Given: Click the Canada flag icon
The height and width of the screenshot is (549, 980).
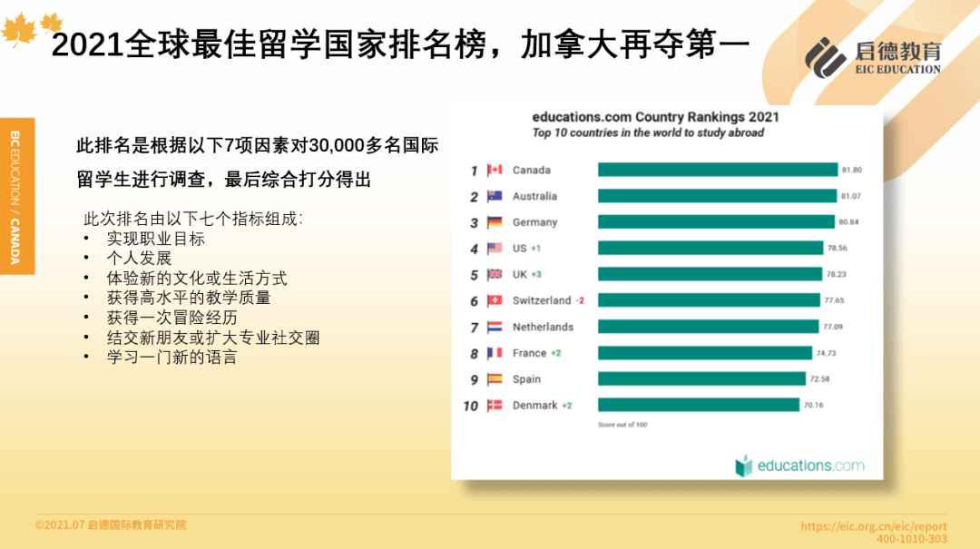Looking at the screenshot, I should (495, 170).
